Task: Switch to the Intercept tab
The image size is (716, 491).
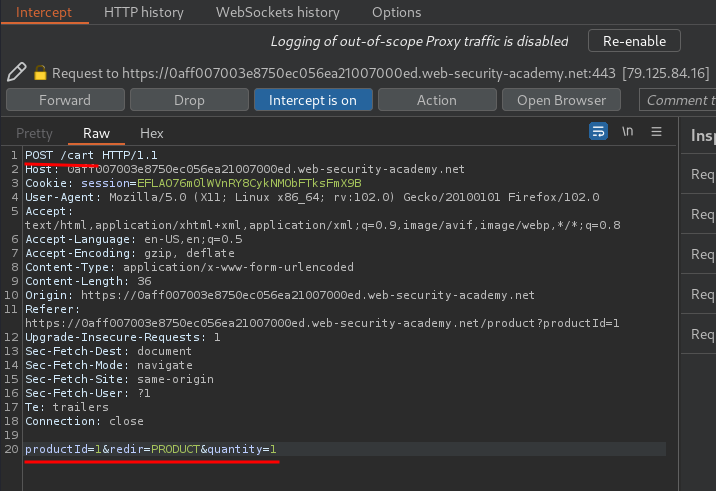Action: coord(44,12)
